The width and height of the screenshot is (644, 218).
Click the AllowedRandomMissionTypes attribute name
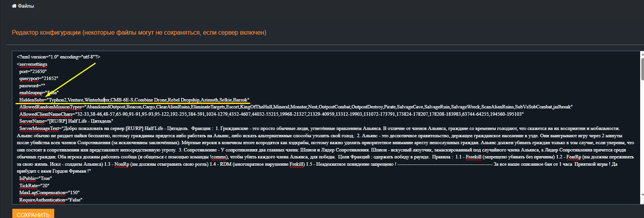pyautogui.click(x=50, y=107)
